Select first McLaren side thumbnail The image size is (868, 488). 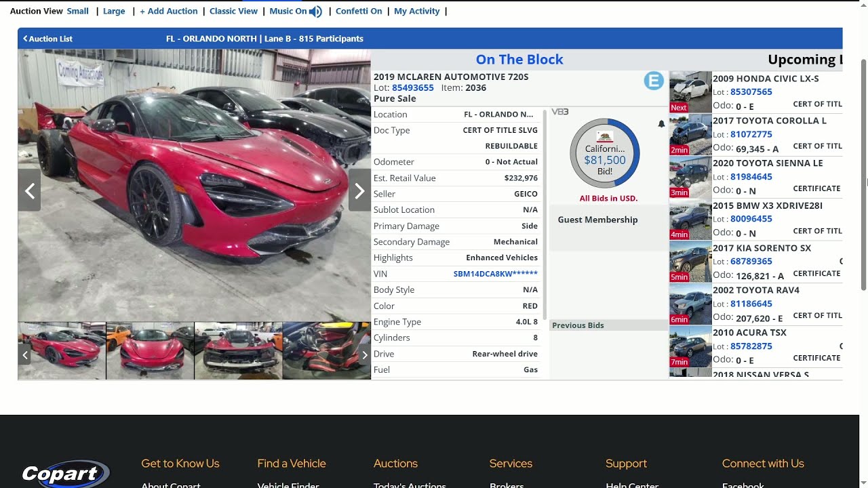click(x=62, y=350)
